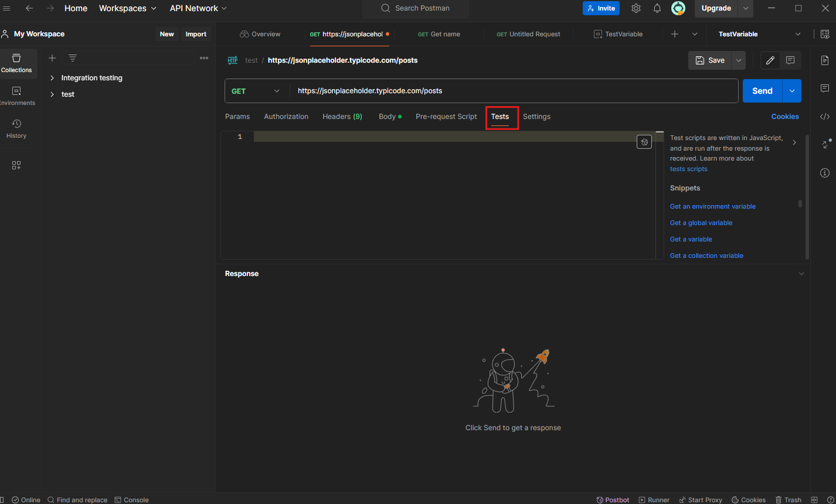Open the user avatar icon
This screenshot has height=504, width=836.
coord(678,8)
